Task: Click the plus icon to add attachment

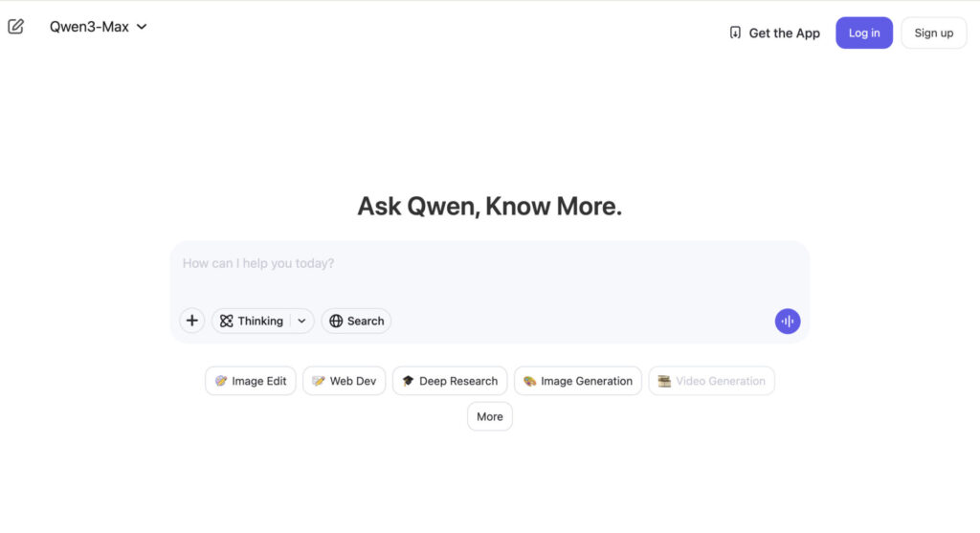Action: coord(192,322)
